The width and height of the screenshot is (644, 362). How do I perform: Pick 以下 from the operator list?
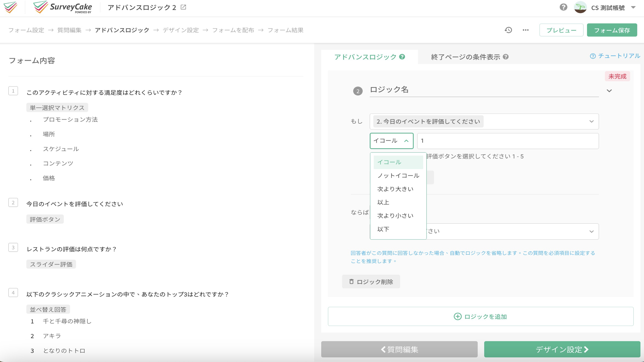pos(383,229)
